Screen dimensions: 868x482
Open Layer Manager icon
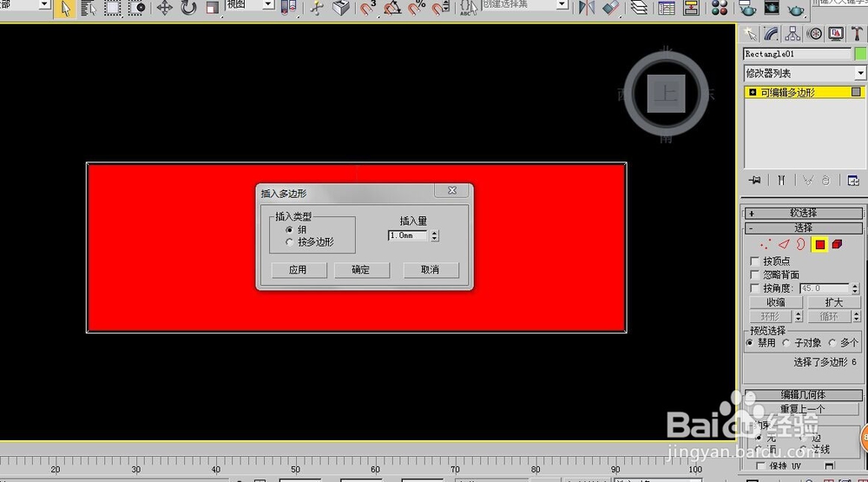[x=640, y=9]
